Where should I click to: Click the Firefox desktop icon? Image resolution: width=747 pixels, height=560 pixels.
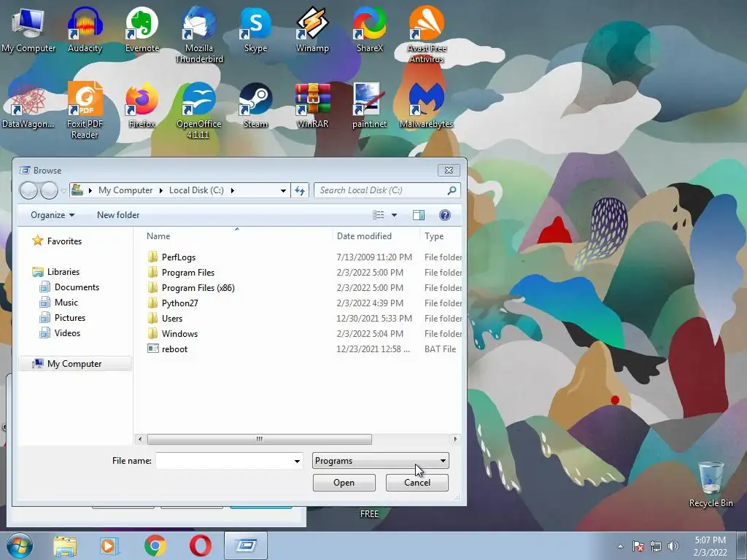pyautogui.click(x=142, y=105)
